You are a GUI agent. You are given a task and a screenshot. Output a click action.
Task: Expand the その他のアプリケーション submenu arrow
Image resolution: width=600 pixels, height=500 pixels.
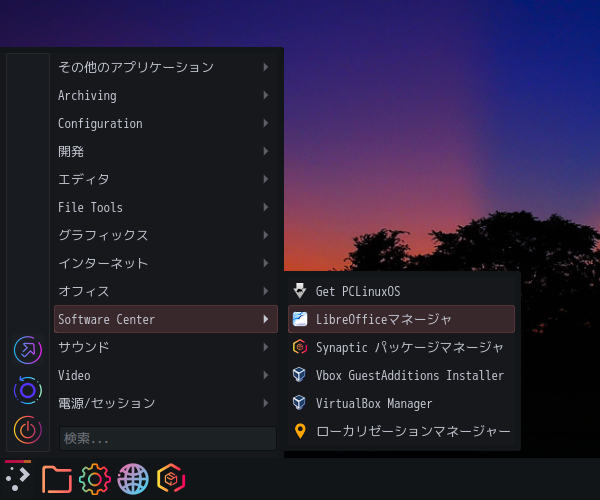[266, 67]
